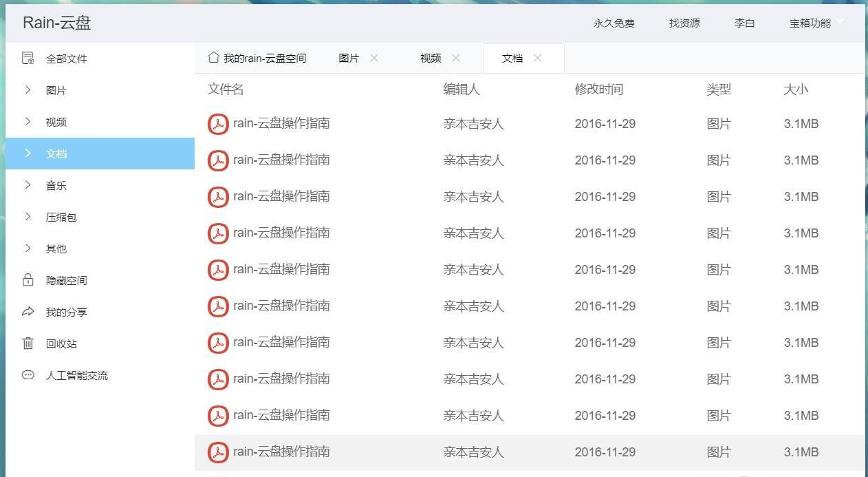Open the 李白 user account link
The image size is (868, 477).
[745, 23]
